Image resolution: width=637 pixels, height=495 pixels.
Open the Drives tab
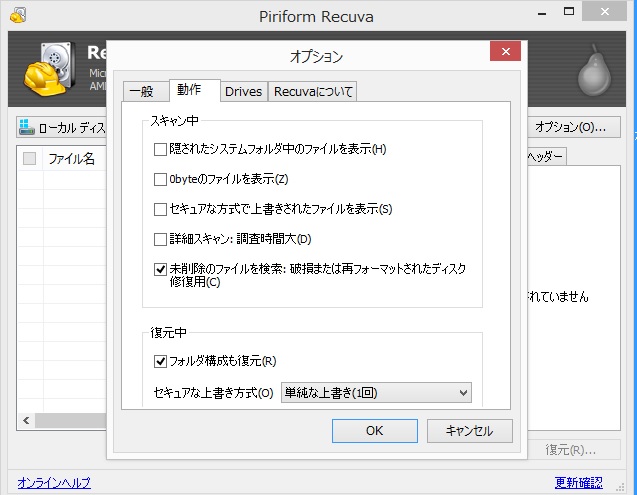244,91
